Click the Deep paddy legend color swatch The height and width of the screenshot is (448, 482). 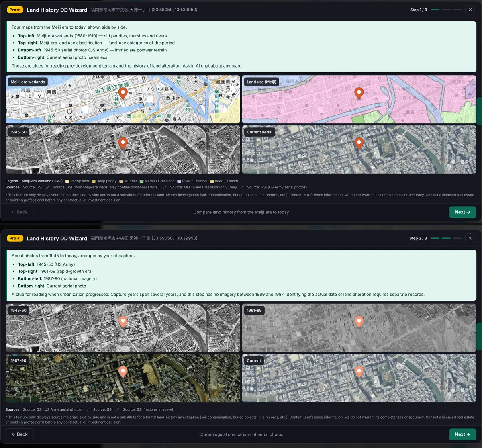pyautogui.click(x=94, y=181)
